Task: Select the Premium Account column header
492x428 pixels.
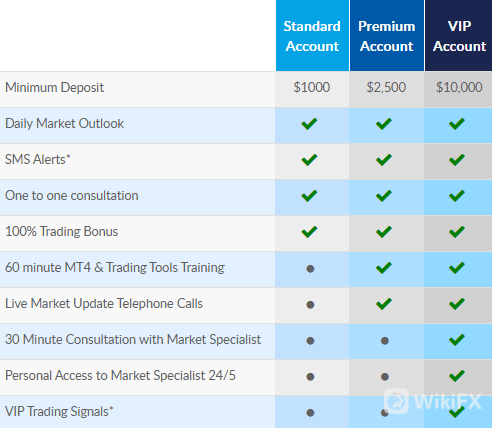Action: click(387, 36)
